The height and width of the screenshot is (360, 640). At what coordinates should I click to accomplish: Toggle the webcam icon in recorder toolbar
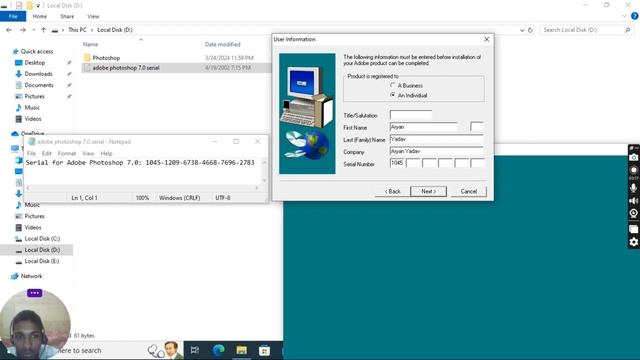[x=633, y=213]
